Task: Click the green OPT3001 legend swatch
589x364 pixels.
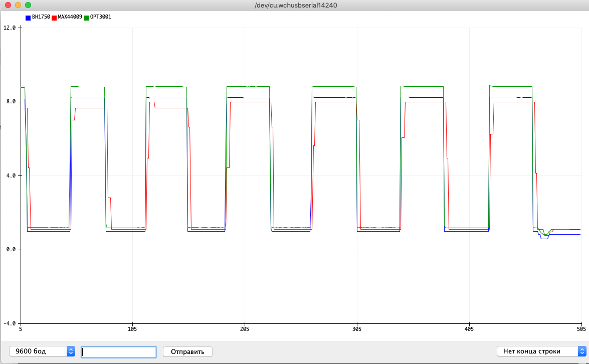Action: [x=86, y=18]
